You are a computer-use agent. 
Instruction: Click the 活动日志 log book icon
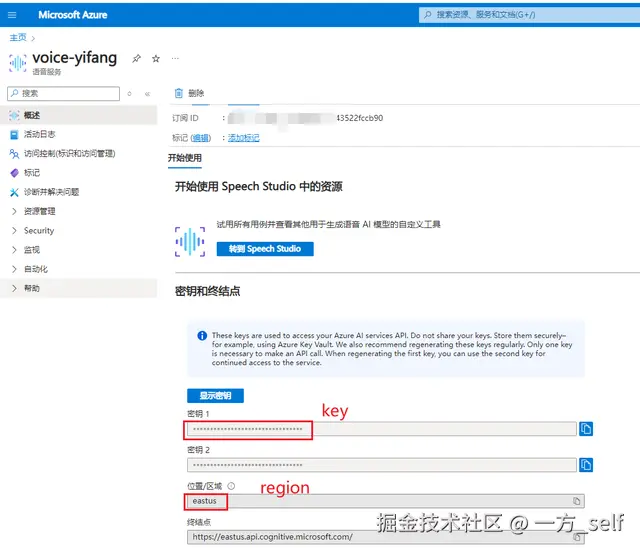pos(14,135)
